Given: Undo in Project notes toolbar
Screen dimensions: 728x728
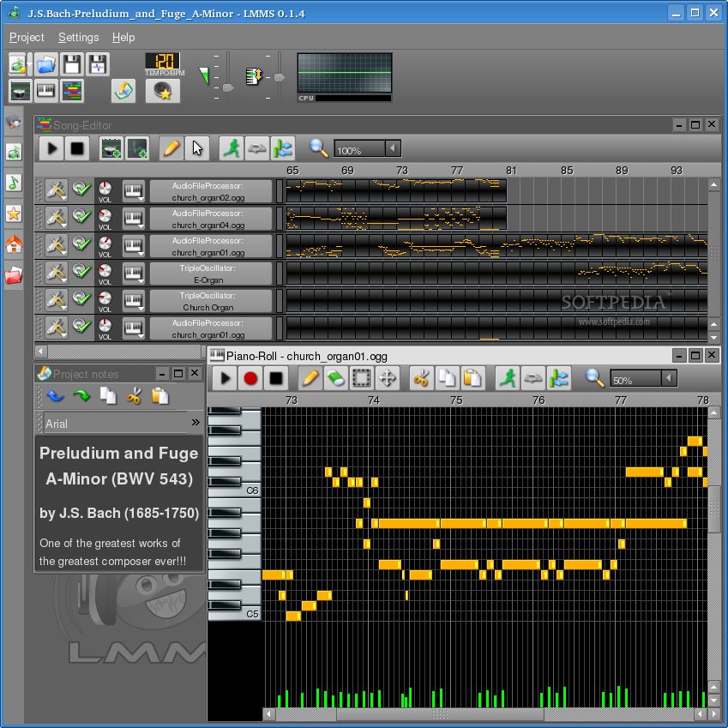Looking at the screenshot, I should click(x=56, y=396).
